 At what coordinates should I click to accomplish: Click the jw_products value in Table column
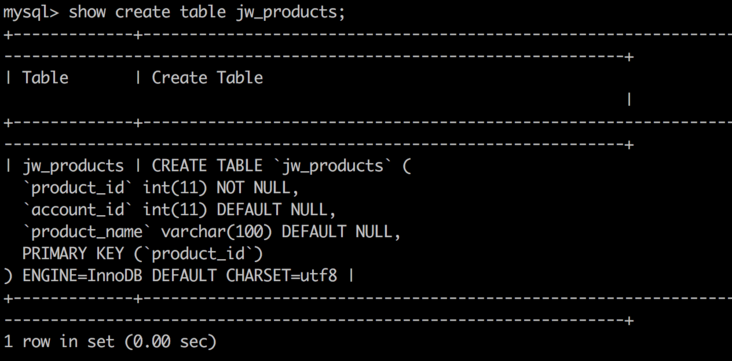pyautogui.click(x=73, y=166)
